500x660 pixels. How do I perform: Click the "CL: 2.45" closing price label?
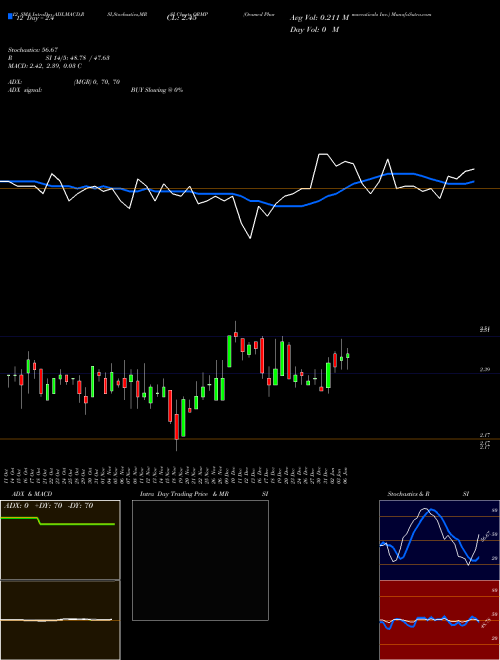pos(182,18)
